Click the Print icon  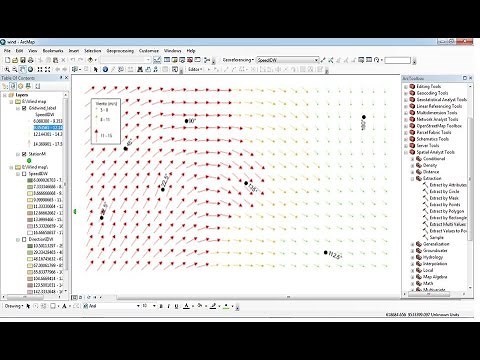(x=30, y=60)
